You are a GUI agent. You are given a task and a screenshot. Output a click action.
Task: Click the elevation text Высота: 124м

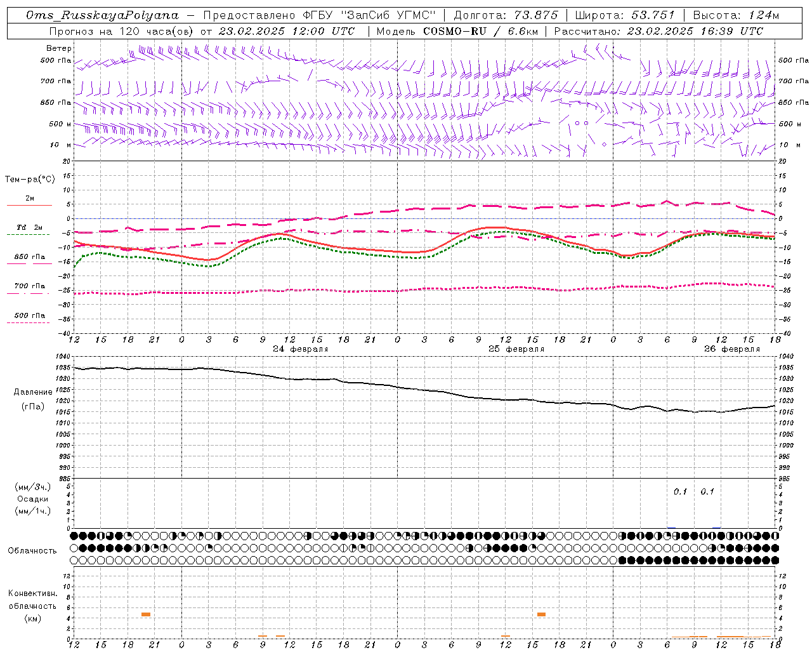click(736, 15)
